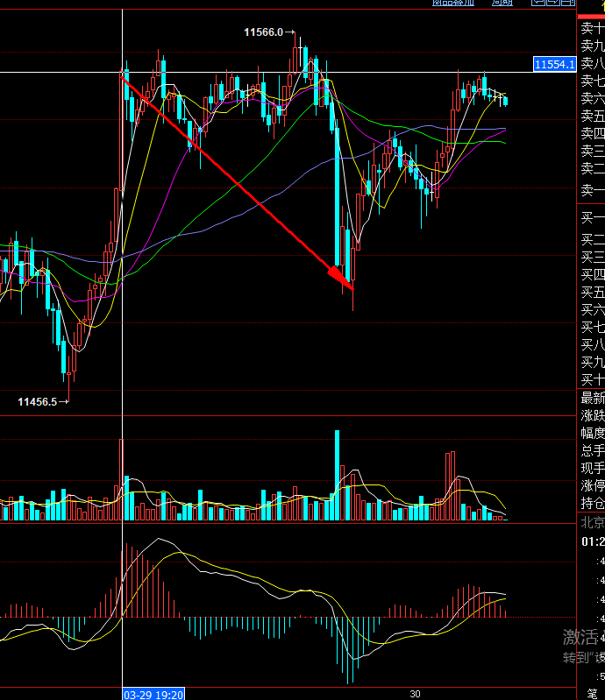Click the 持仓 open interest field
Viewport: 605px width, 700px height.
pyautogui.click(x=593, y=504)
